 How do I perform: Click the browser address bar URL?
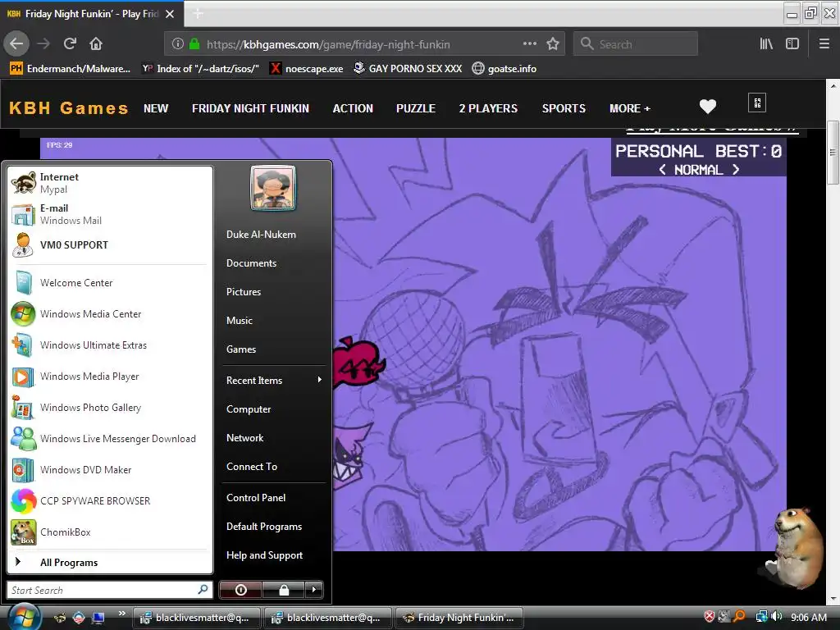tap(328, 44)
